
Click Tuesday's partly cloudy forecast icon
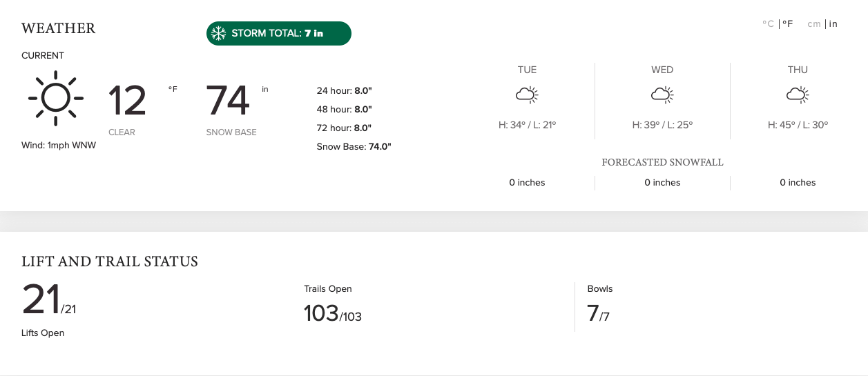point(527,95)
